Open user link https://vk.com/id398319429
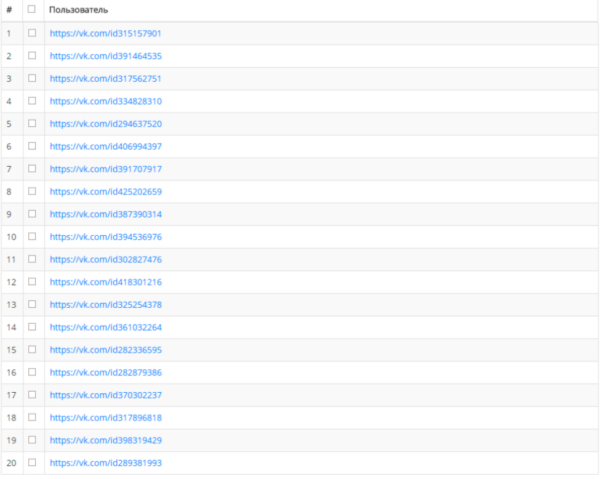600x479 pixels. (x=106, y=440)
